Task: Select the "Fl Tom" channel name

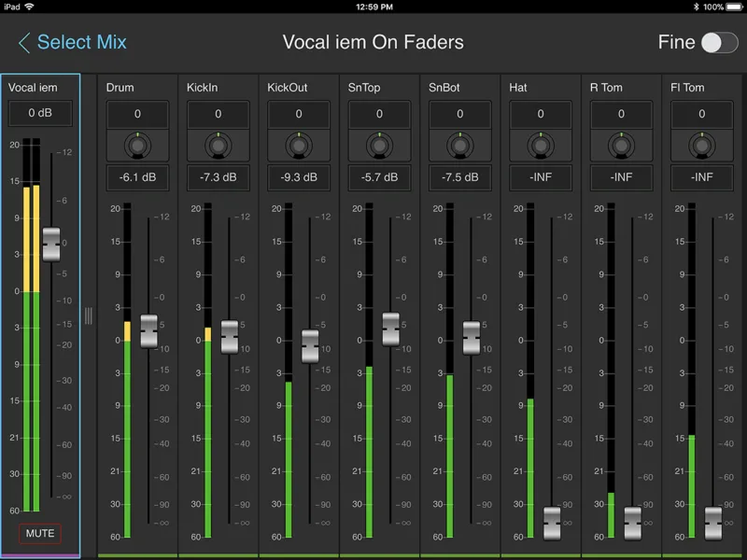Action: (687, 88)
